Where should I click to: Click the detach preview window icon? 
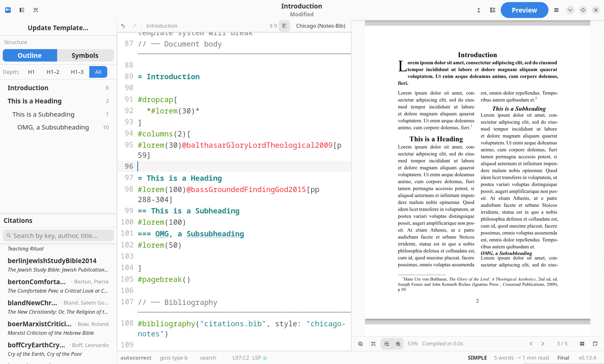pyautogui.click(x=595, y=344)
